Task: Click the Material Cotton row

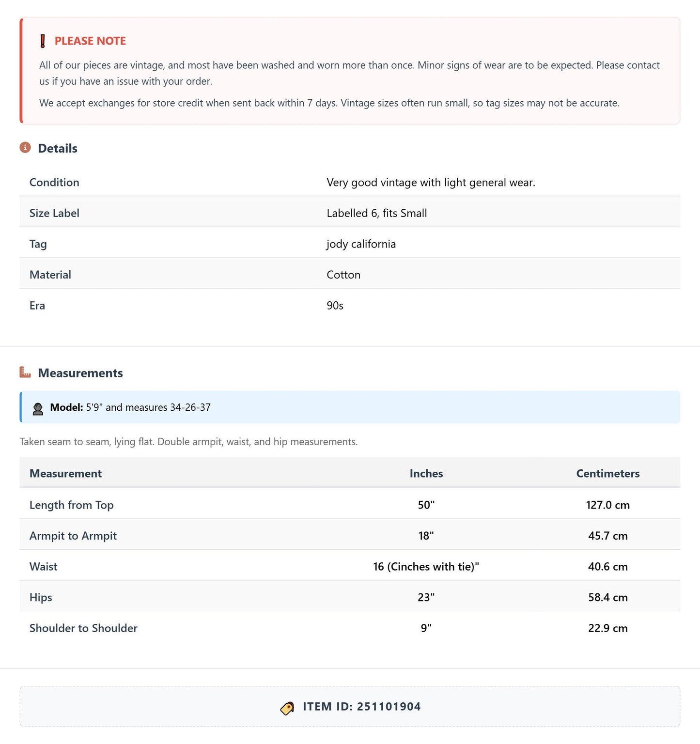Action: point(350,274)
